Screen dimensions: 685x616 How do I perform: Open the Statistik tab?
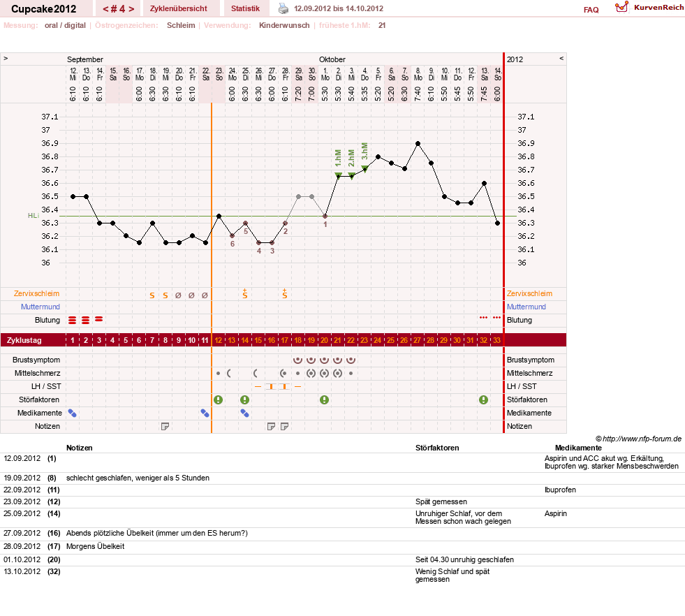coord(245,8)
